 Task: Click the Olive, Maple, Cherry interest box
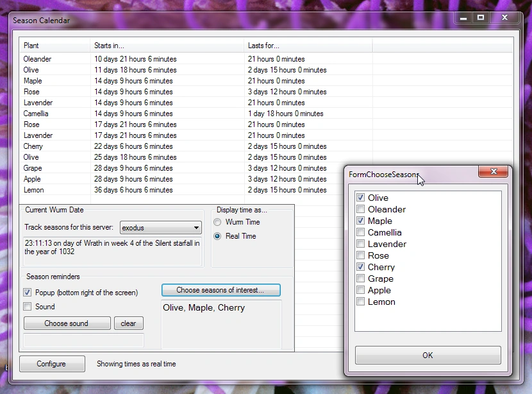click(221, 324)
